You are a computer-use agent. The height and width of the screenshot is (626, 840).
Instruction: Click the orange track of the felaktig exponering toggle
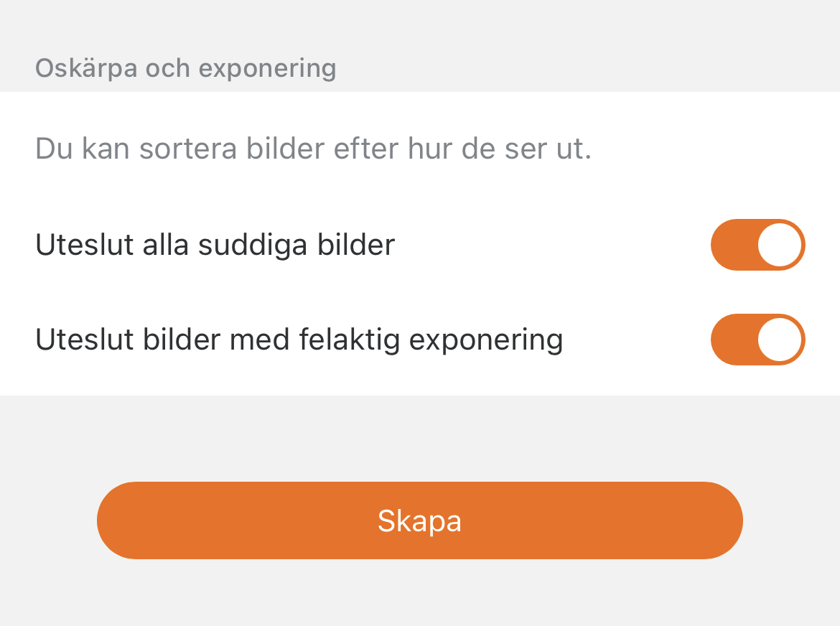point(732,340)
